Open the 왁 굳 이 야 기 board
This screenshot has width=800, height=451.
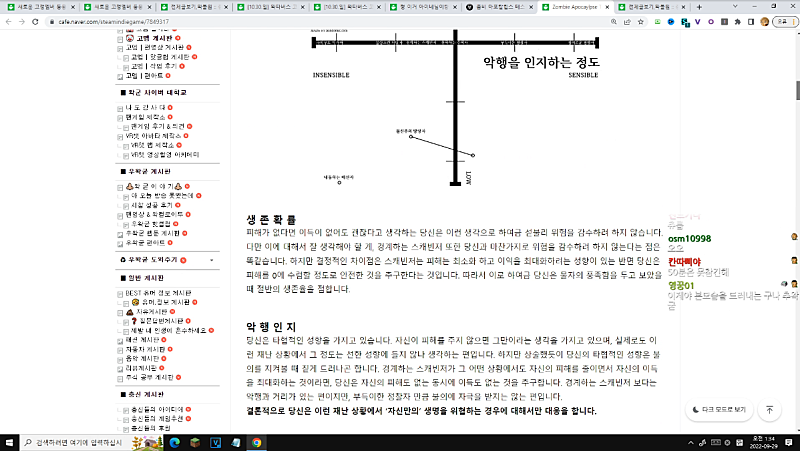coord(154,187)
